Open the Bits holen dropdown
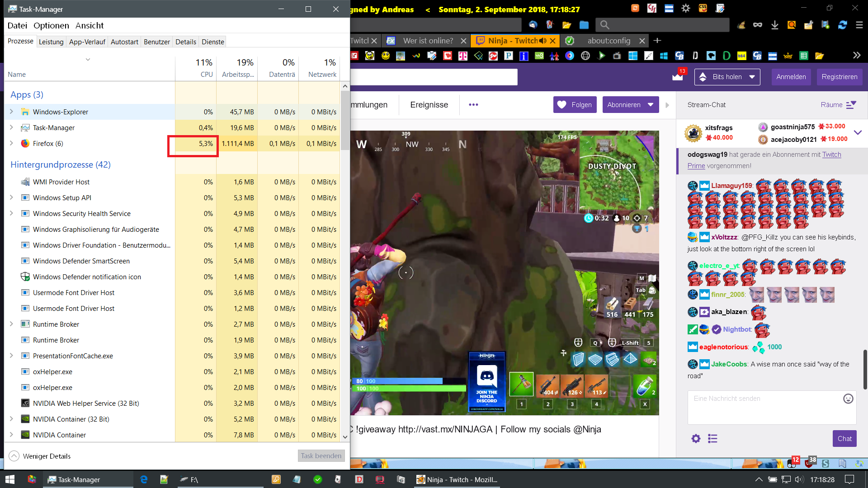Image resolution: width=868 pixels, height=488 pixels. click(727, 77)
